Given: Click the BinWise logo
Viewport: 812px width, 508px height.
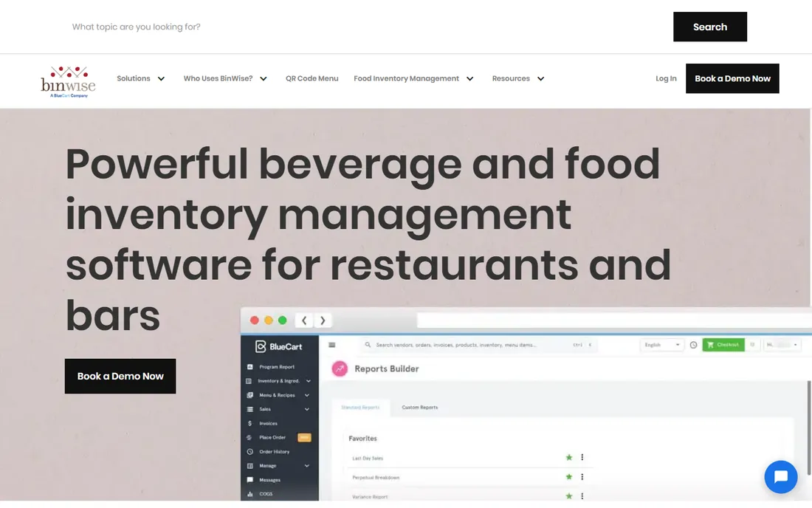Looking at the screenshot, I should click(x=69, y=81).
